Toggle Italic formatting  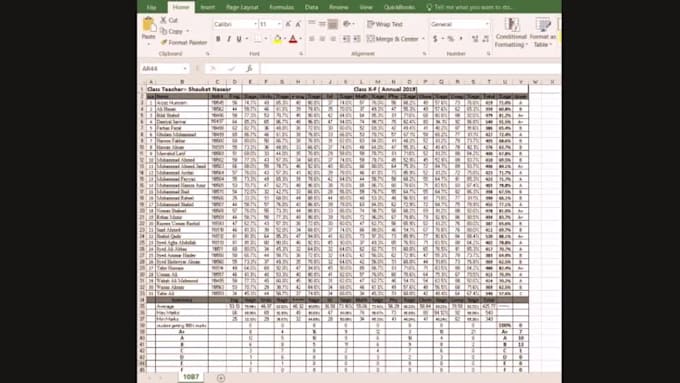click(x=229, y=39)
